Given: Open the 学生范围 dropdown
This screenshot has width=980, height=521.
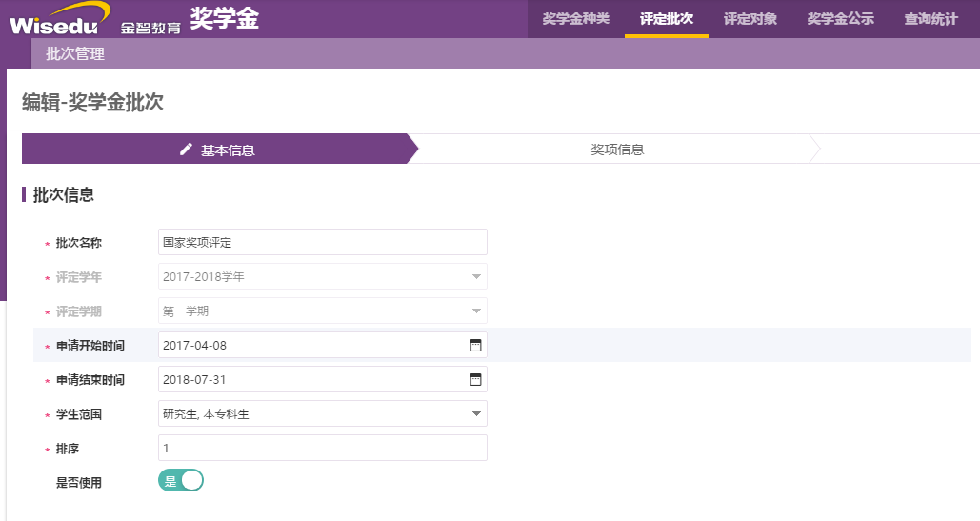Looking at the screenshot, I should click(x=323, y=413).
